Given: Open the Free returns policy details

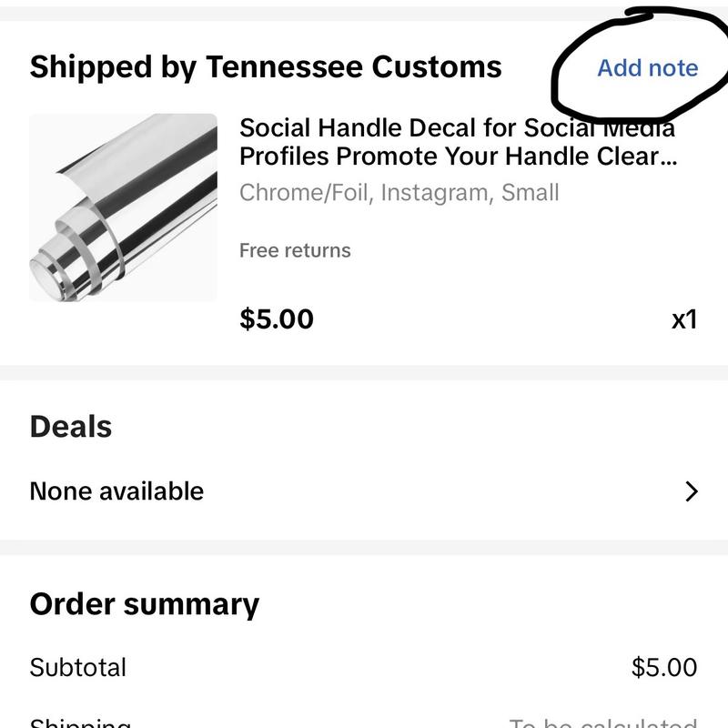Looking at the screenshot, I should (x=294, y=250).
